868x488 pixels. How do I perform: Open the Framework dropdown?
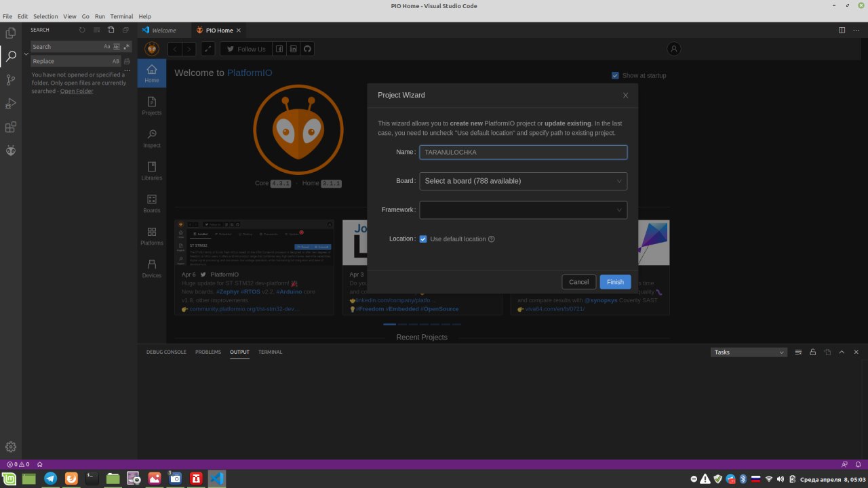(x=523, y=210)
